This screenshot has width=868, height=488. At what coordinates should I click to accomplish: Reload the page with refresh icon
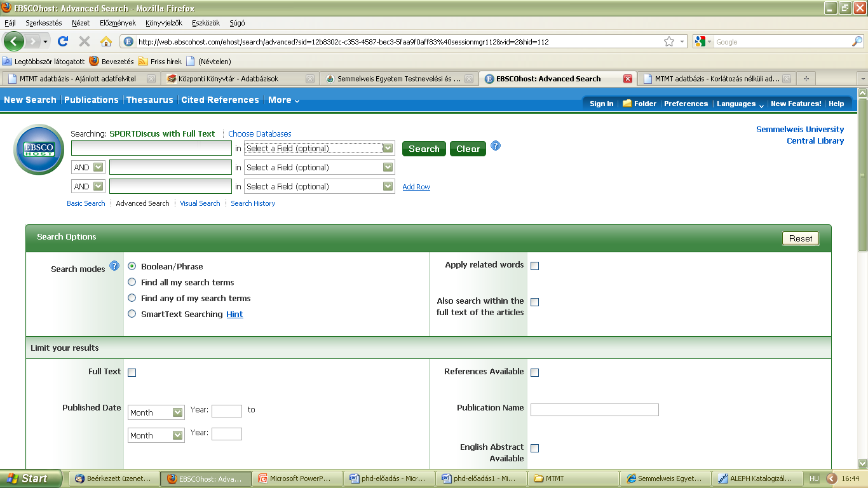coord(62,41)
